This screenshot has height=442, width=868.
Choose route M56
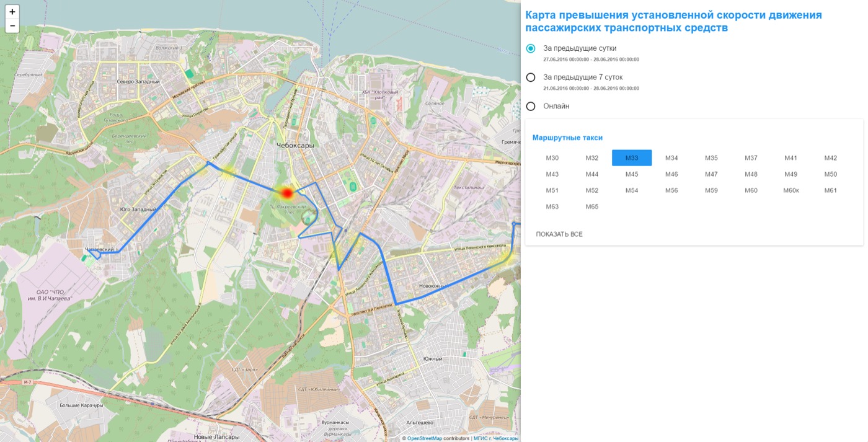pyautogui.click(x=671, y=190)
